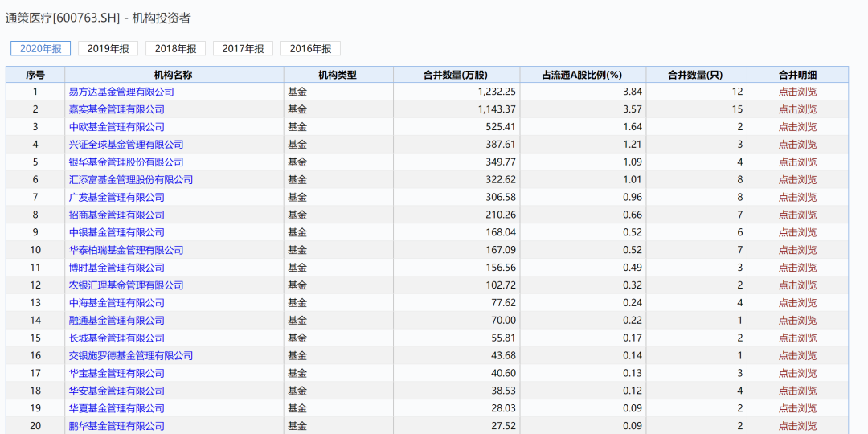Click 点击浏览 for 融通基金 row
Image resolution: width=868 pixels, height=434 pixels.
[x=798, y=321]
